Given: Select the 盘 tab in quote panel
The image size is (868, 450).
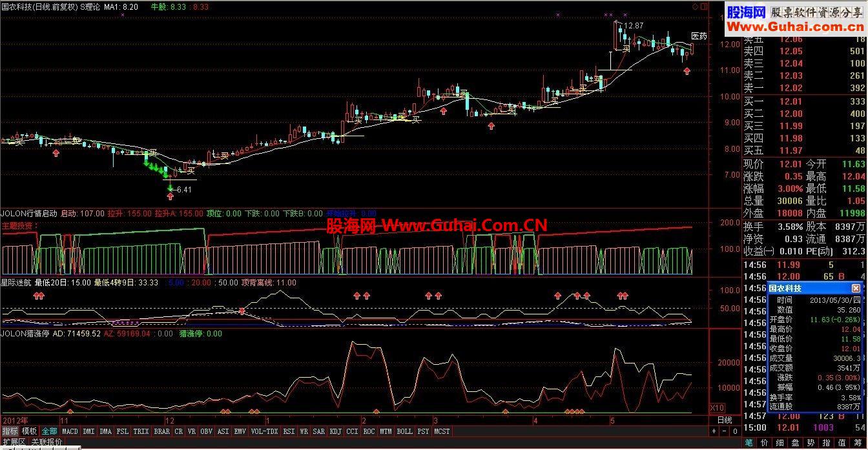Looking at the screenshot, I should (796, 443).
